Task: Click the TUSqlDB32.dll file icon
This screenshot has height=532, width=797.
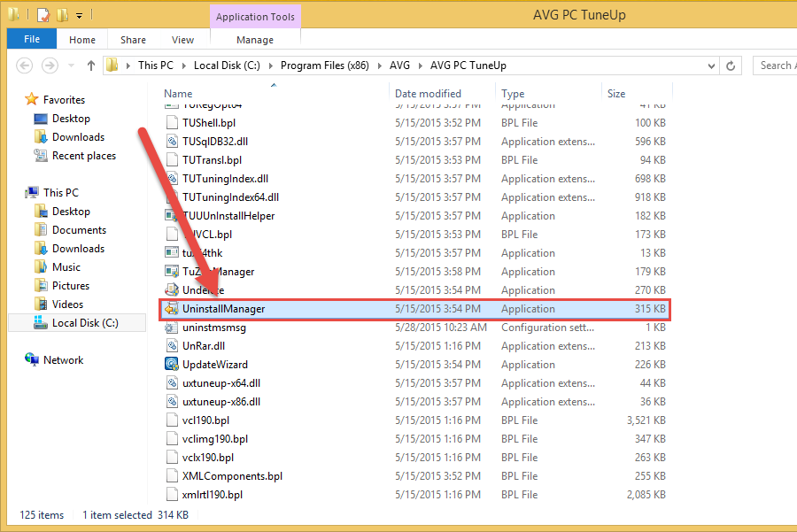Action: pos(172,142)
